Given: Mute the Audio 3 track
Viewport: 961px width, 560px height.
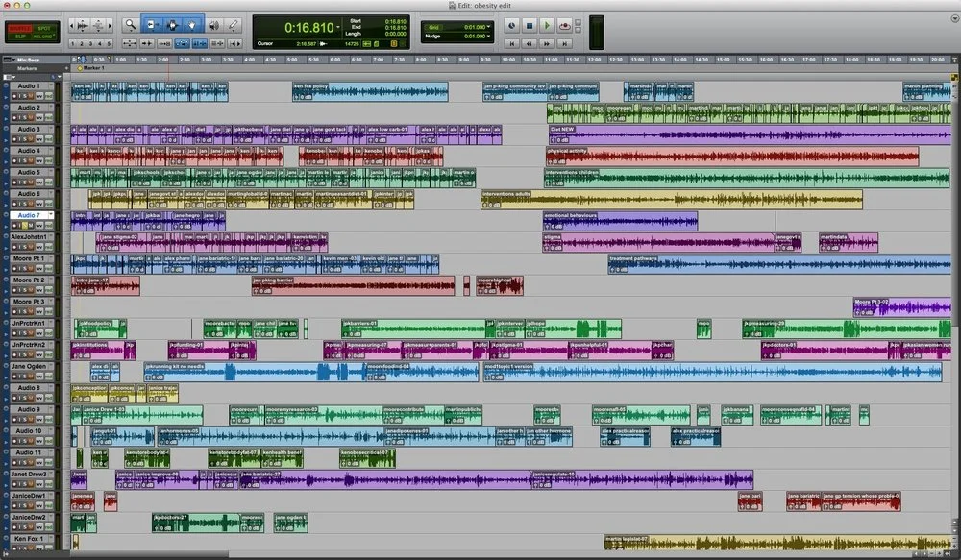Looking at the screenshot, I should click(x=31, y=139).
